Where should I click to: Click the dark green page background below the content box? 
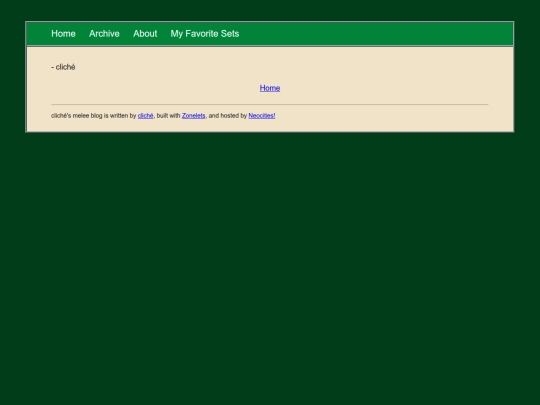270,269
